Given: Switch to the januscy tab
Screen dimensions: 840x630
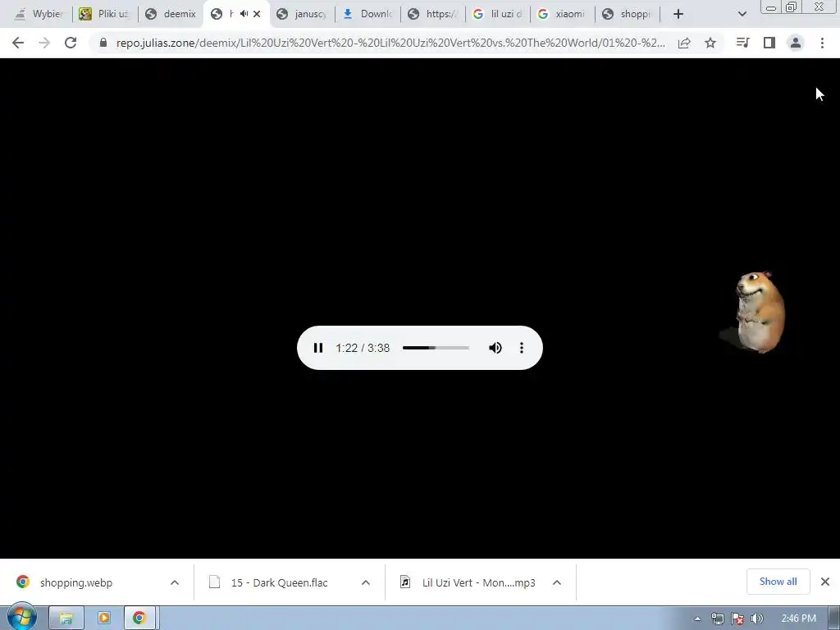Looking at the screenshot, I should 302,14.
